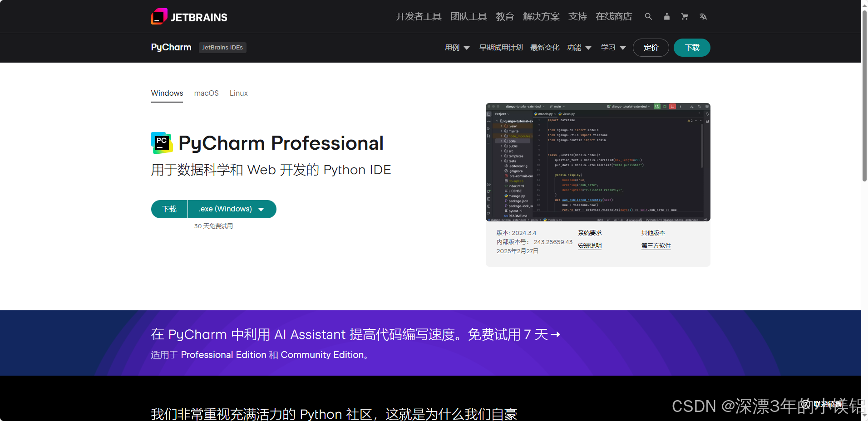This screenshot has width=868, height=421.
Task: Click the 内部版本号 243.25659.43 text
Action: (534, 242)
